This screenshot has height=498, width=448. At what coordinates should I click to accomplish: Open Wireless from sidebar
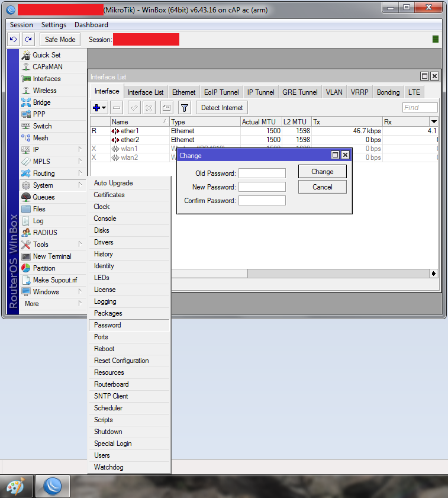53,91
